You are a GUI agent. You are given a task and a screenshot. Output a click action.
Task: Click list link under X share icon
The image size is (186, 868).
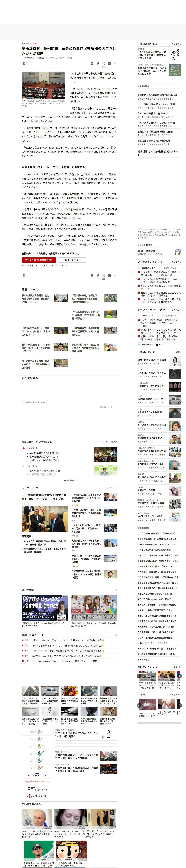point(104,67)
